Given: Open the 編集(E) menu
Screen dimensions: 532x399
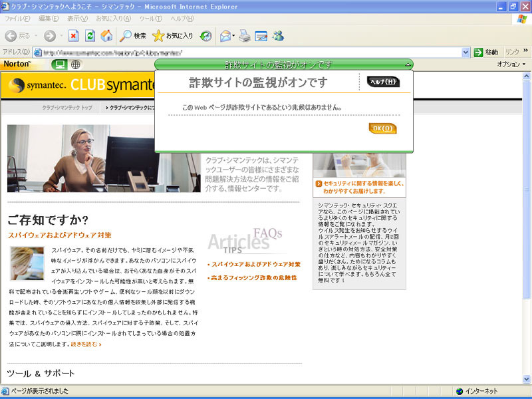Looking at the screenshot, I should click(x=49, y=19).
